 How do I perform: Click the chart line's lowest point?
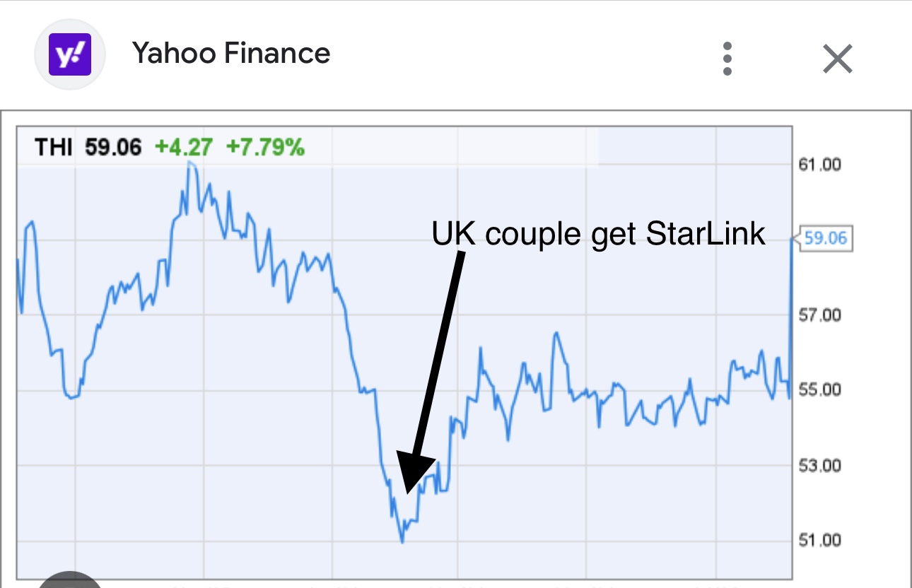point(402,541)
